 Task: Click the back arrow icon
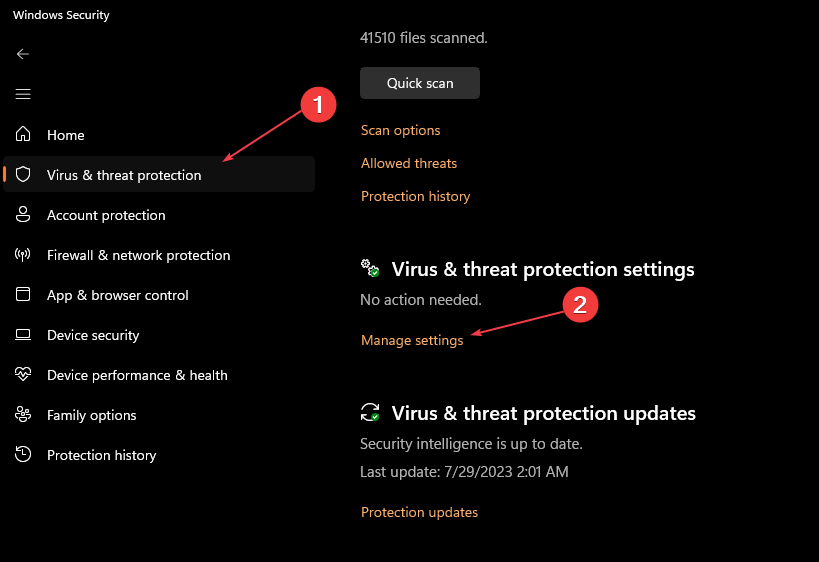point(22,54)
